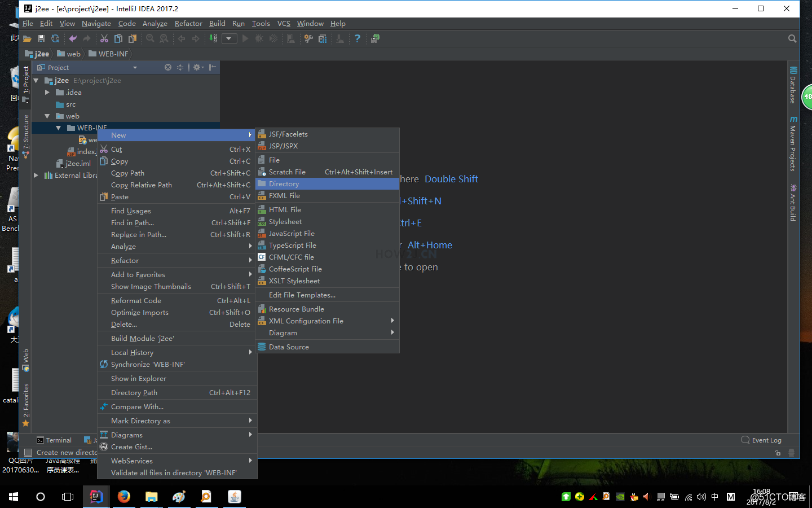
Task: Click the green Run triangle icon
Action: pos(245,38)
